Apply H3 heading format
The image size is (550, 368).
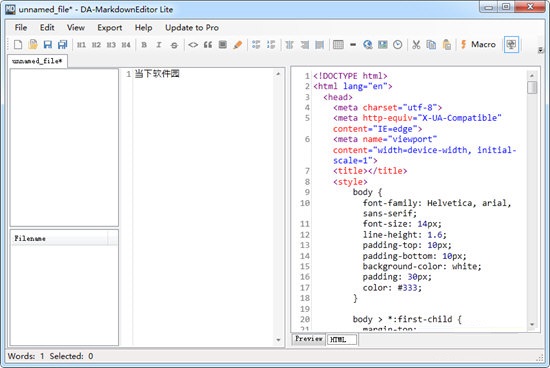point(111,45)
